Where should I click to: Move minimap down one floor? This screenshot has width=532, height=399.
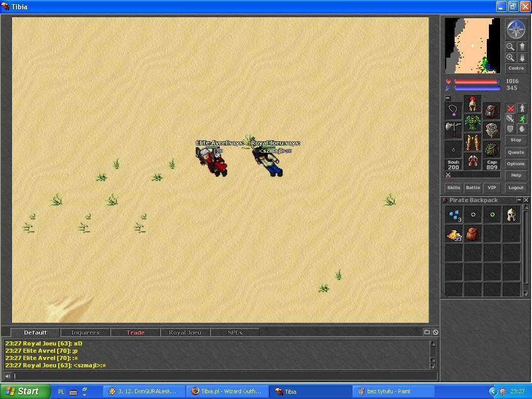522,58
